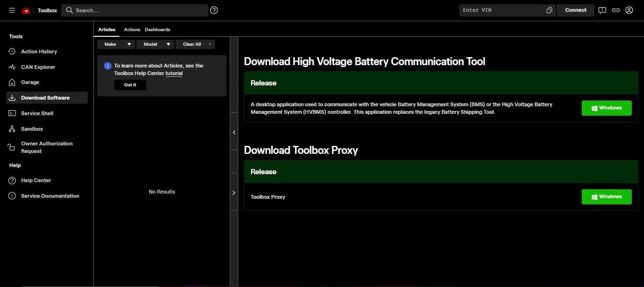
Task: Select Garage in the Tools menu
Action: (x=47, y=82)
